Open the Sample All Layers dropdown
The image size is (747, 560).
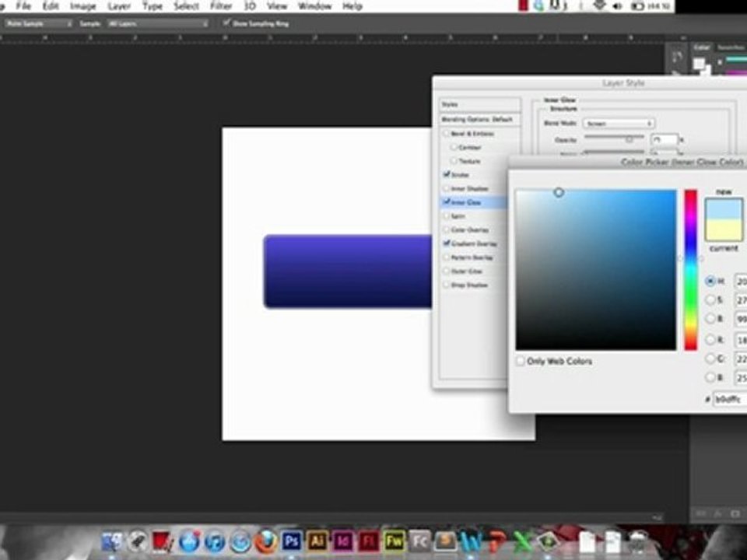158,23
